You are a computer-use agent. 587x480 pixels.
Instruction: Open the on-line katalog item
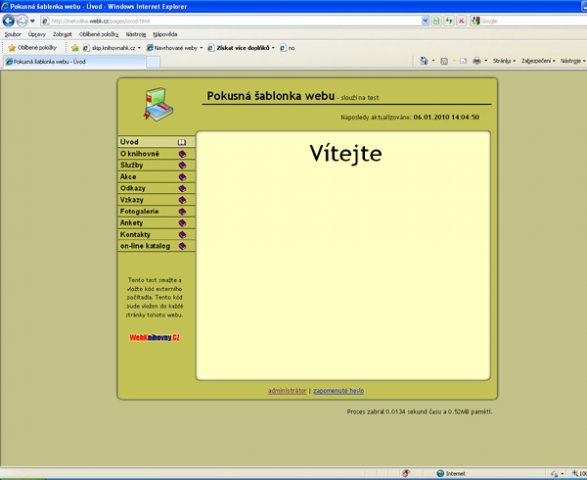156,246
